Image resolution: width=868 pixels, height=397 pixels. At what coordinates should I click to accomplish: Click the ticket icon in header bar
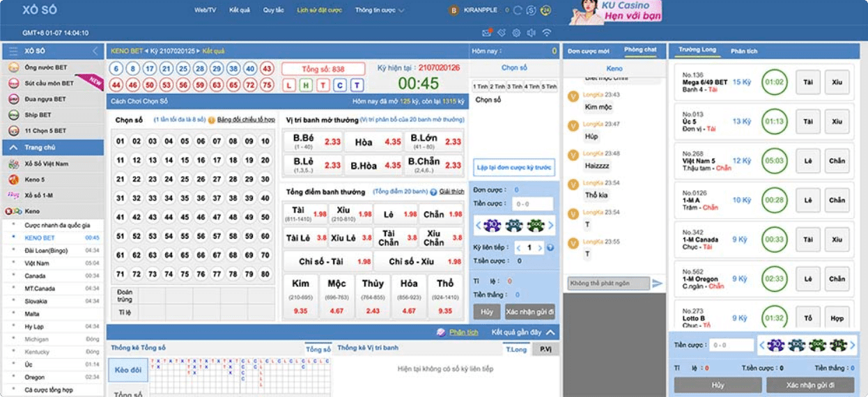502,33
